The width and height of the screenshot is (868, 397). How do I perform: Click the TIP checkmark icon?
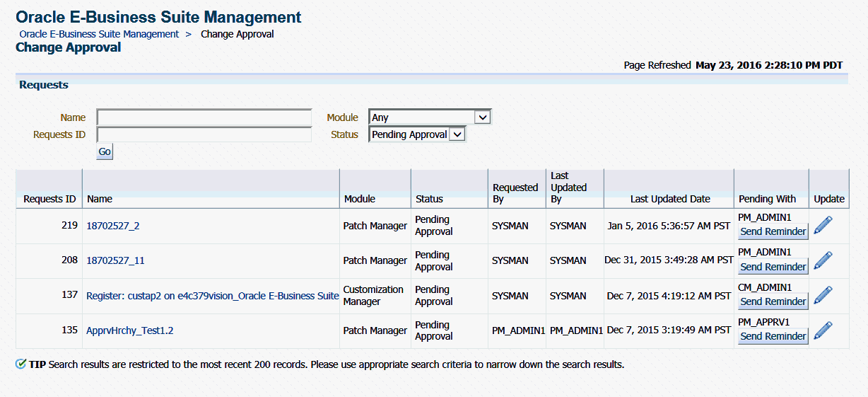pos(21,364)
